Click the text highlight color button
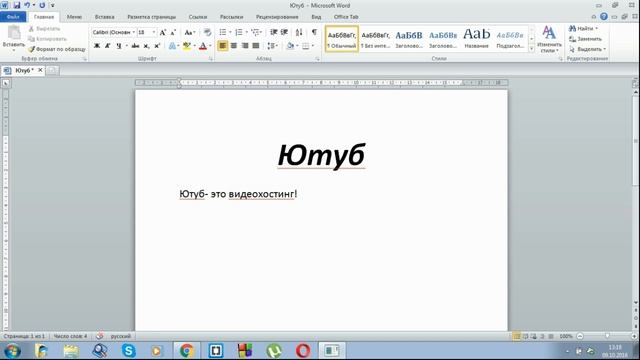 click(x=187, y=46)
